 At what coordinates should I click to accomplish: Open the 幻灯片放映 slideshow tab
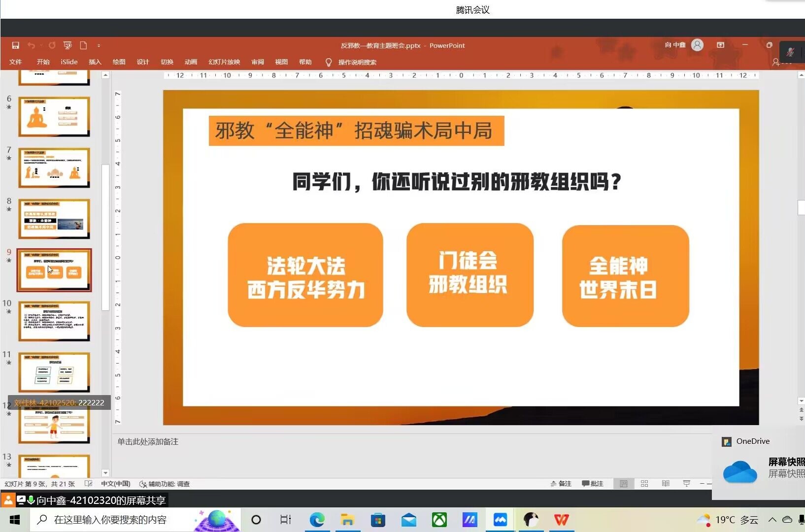tap(224, 62)
